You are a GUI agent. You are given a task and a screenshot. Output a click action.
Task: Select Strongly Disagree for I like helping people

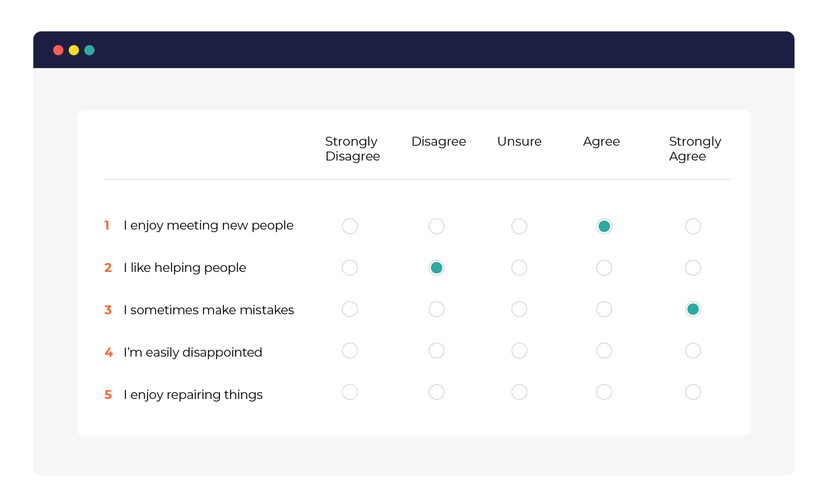tap(350, 268)
